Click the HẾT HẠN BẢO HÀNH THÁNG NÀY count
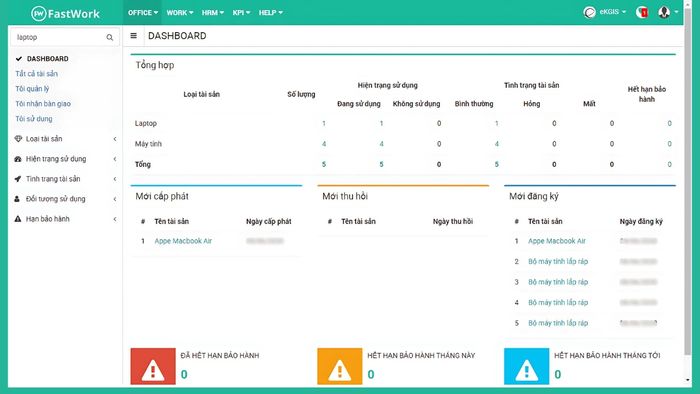Screen dimensions: 700x394 point(371,374)
